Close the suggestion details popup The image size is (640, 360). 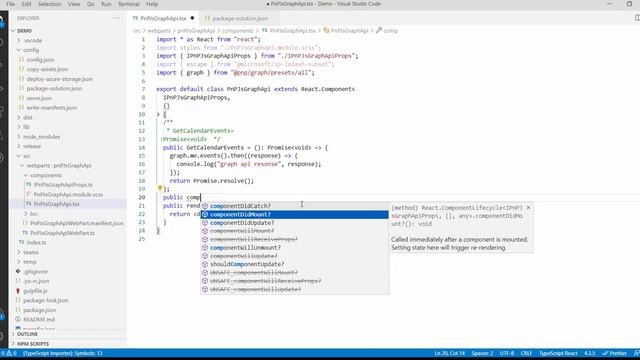point(529,208)
